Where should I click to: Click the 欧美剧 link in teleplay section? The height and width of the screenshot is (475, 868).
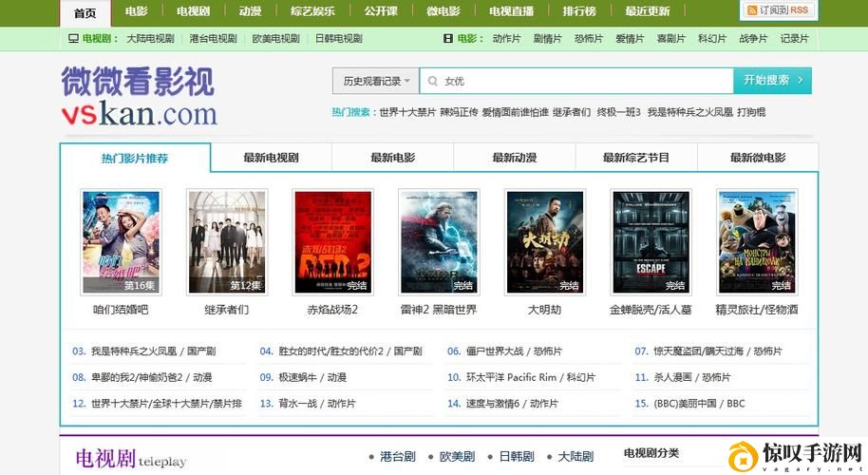tap(457, 457)
